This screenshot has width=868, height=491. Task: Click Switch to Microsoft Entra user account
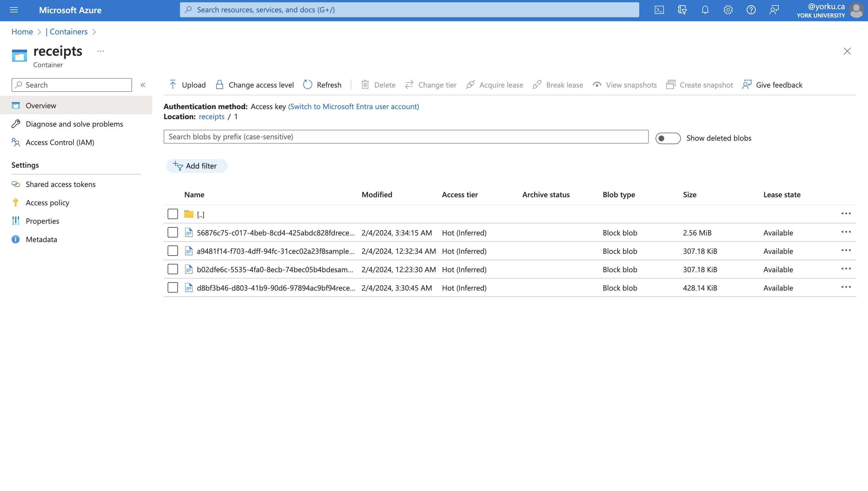353,107
